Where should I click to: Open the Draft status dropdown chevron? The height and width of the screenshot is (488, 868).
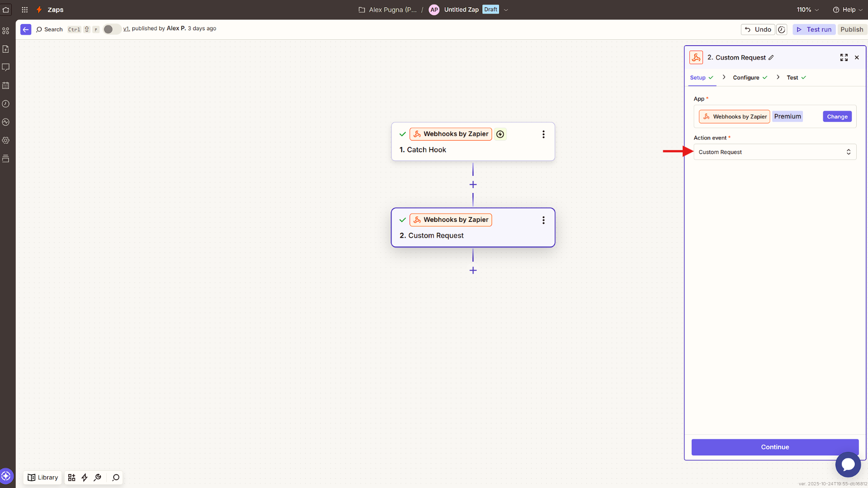point(506,9)
